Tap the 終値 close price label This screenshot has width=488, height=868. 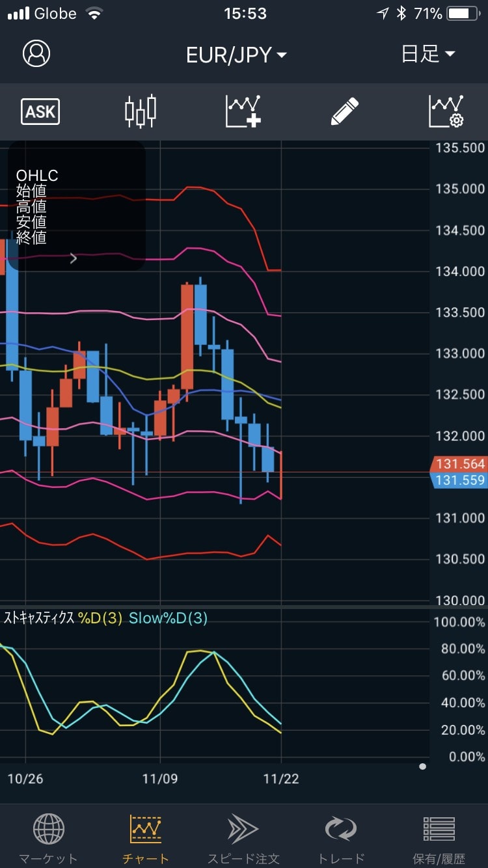point(31,237)
